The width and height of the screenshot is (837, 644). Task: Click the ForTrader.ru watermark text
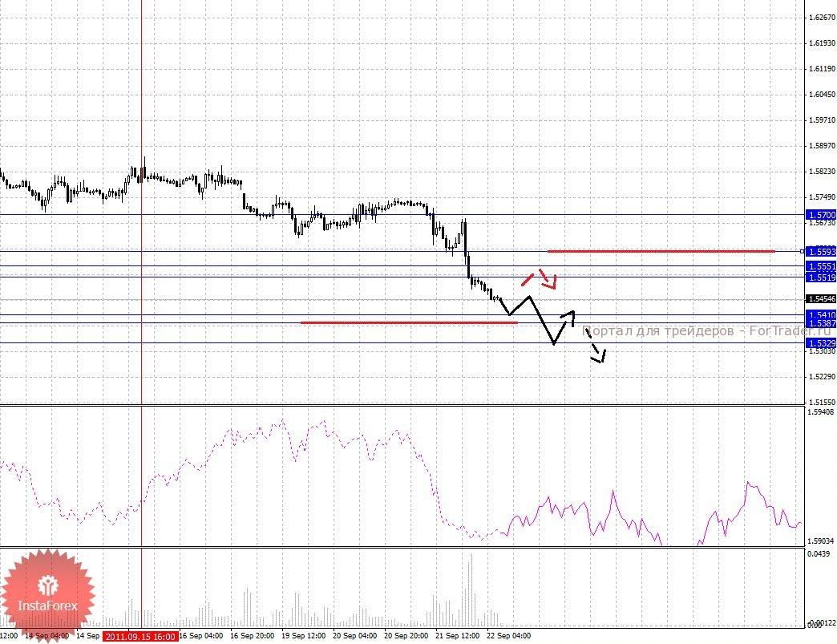(x=707, y=331)
